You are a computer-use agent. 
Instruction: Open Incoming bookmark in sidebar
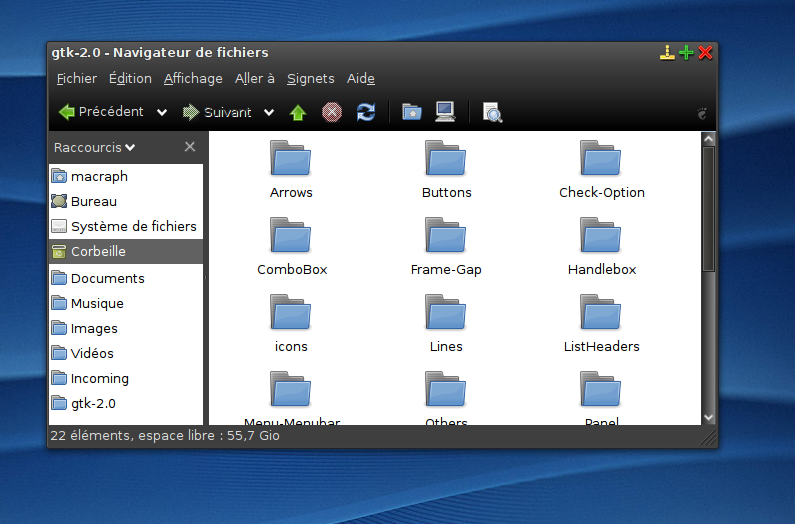pos(126,378)
